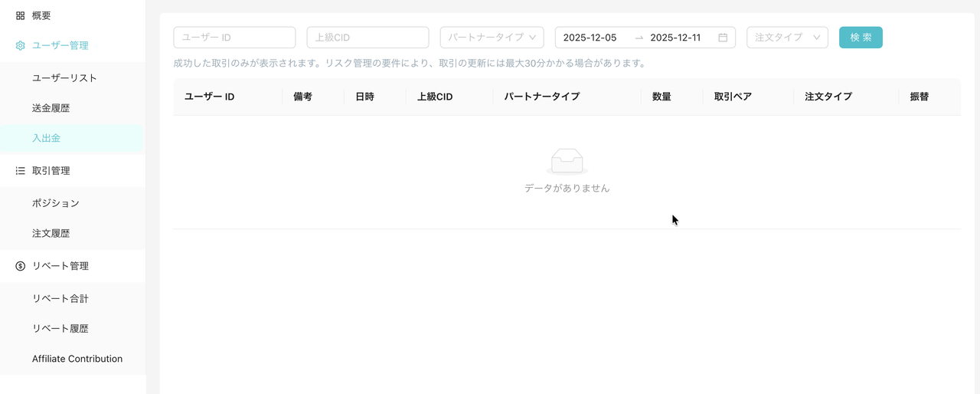Click the 日時 column header
The image size is (980, 394).
pos(364,97)
